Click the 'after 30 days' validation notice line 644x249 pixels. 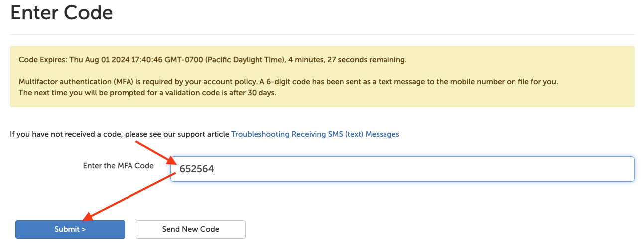pos(147,93)
